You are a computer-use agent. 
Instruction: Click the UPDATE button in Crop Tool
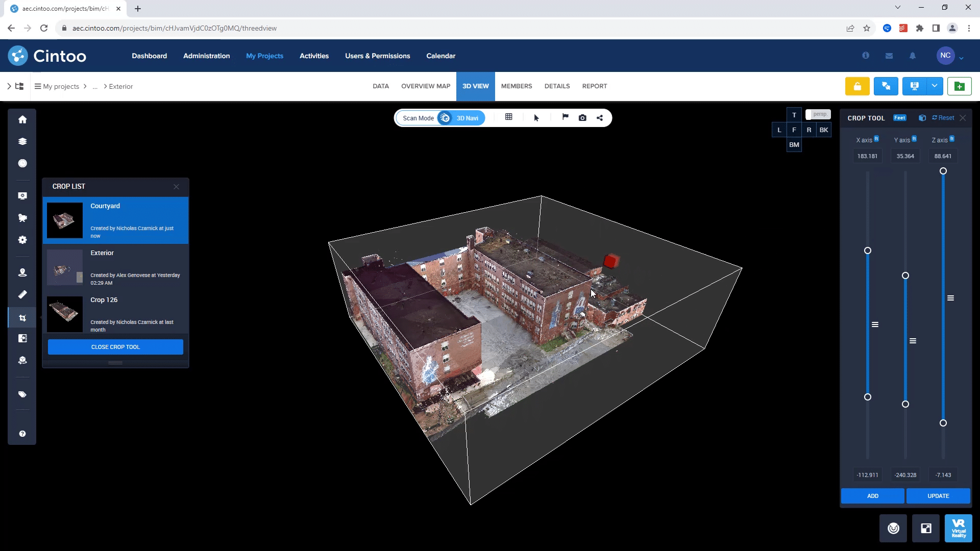coord(938,496)
